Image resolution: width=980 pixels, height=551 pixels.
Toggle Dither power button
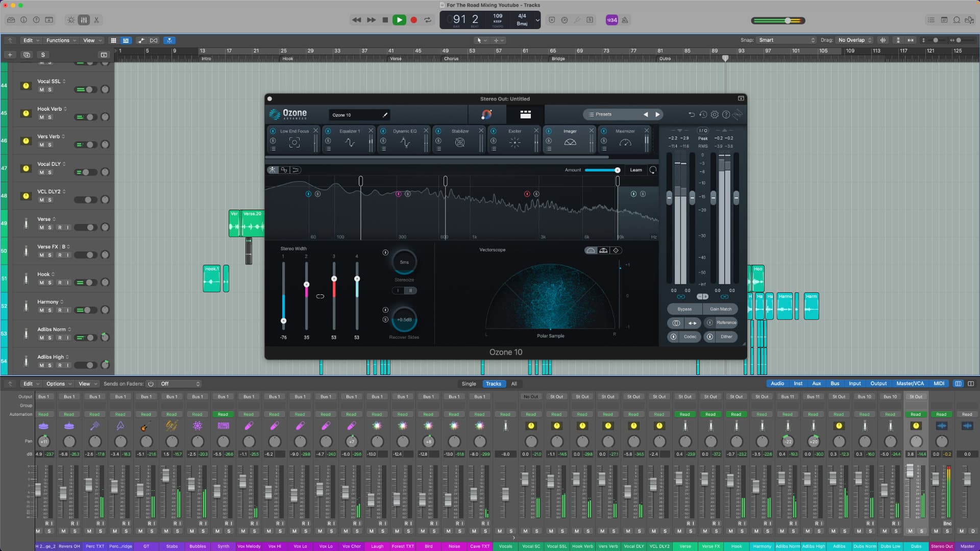[x=709, y=337]
